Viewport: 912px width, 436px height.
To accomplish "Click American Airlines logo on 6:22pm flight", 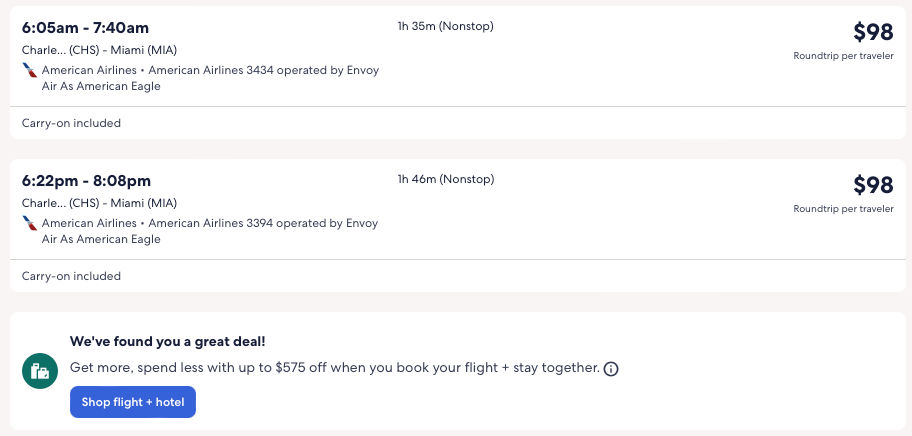I will coord(30,224).
